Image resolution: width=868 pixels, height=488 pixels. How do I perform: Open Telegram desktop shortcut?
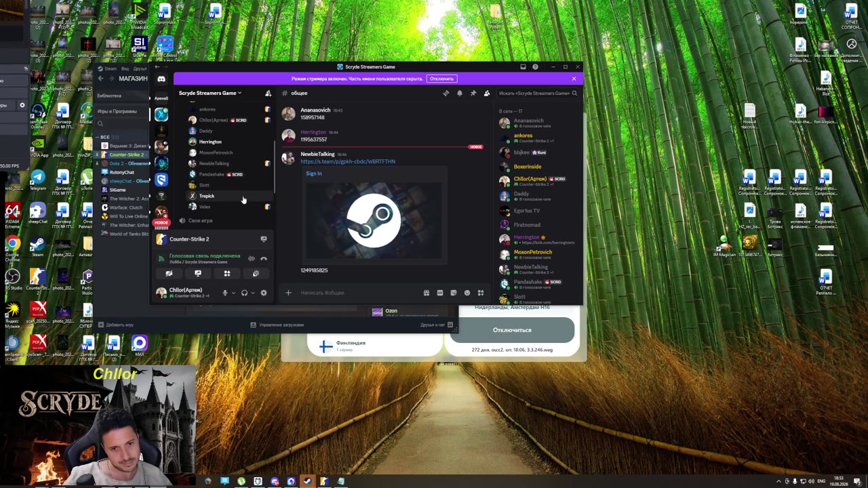point(37,180)
